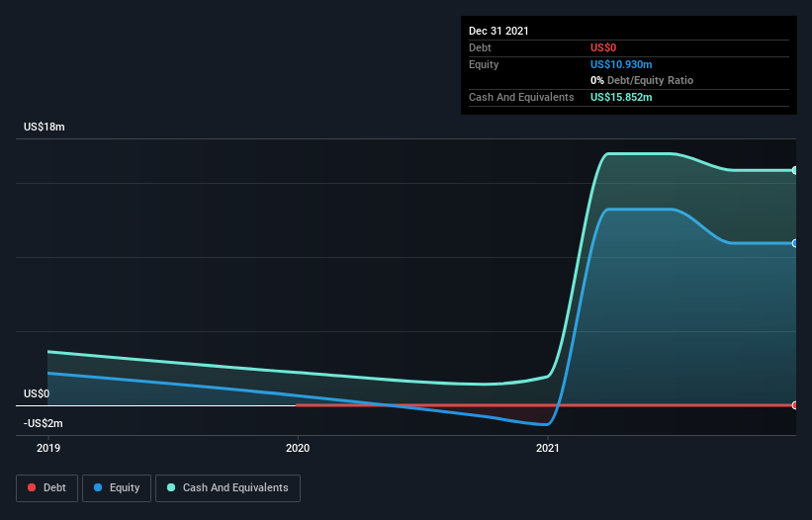Click the Dec 31 2021 tooltip date
This screenshot has height=520, width=812.
[498, 31]
